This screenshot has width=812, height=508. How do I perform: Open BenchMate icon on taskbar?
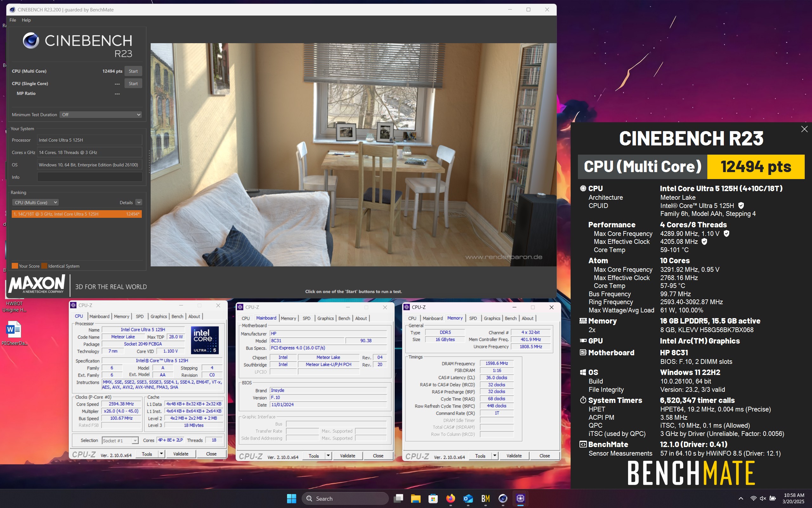coord(486,498)
